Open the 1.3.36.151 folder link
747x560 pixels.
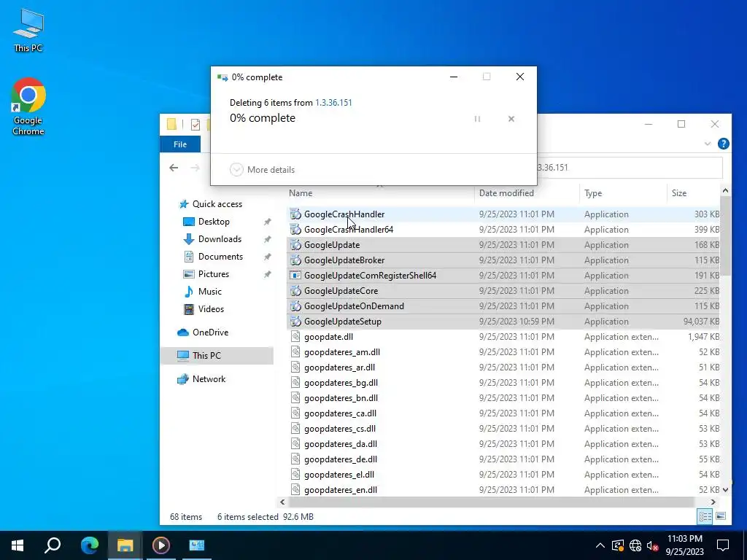pos(333,102)
